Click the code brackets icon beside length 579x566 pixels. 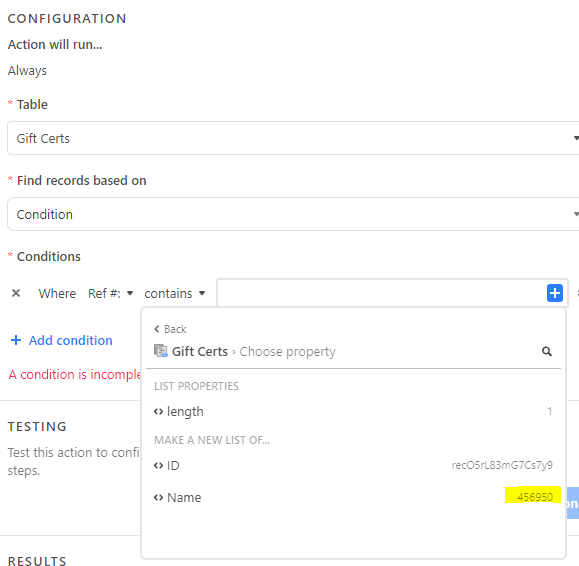tap(158, 411)
